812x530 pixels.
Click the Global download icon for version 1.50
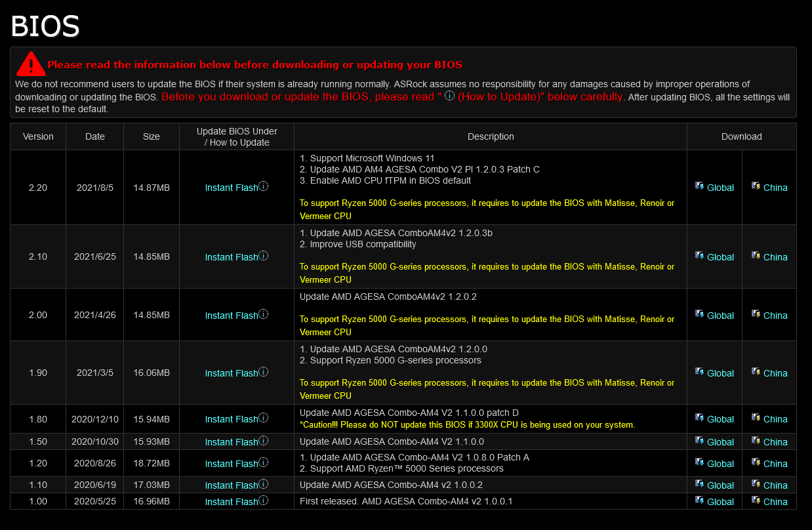(x=700, y=441)
